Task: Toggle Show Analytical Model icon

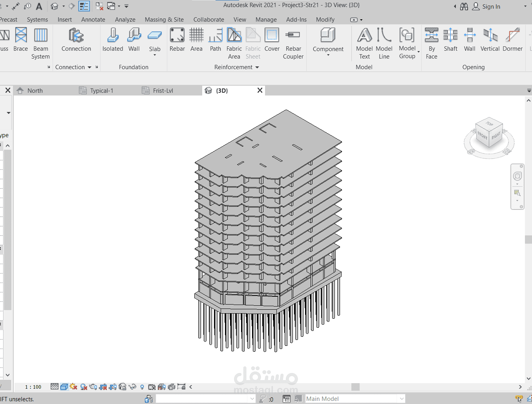Action: click(x=162, y=387)
